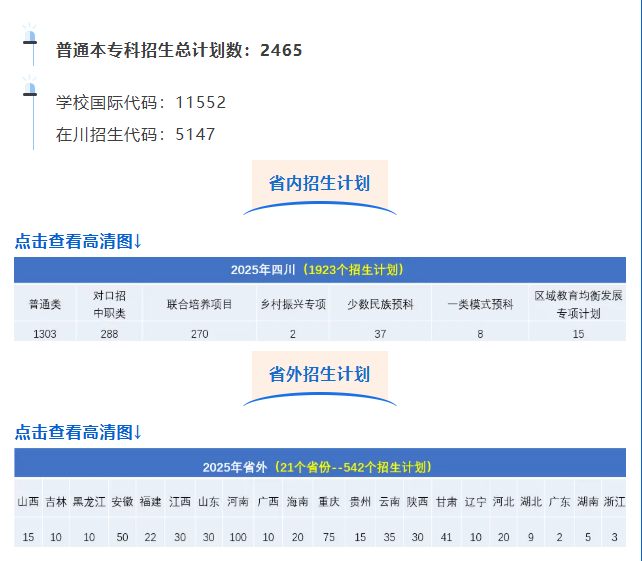Select the 陕西 province header

point(417,502)
